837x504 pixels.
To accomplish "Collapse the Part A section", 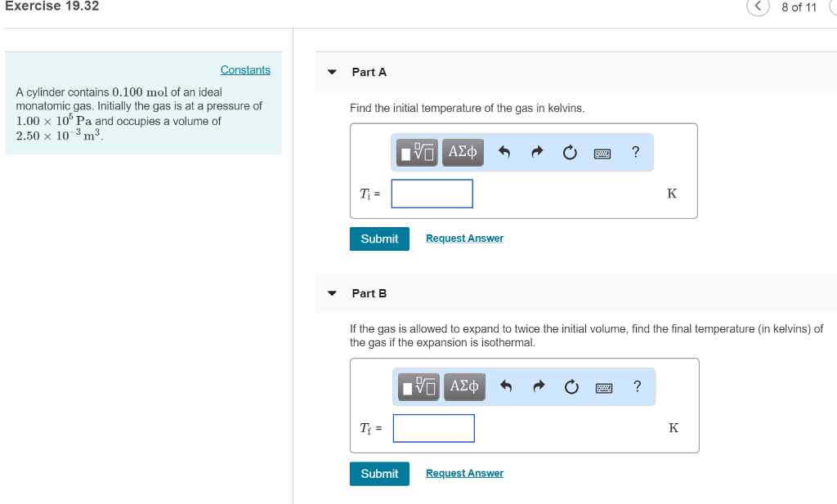I will [x=331, y=72].
